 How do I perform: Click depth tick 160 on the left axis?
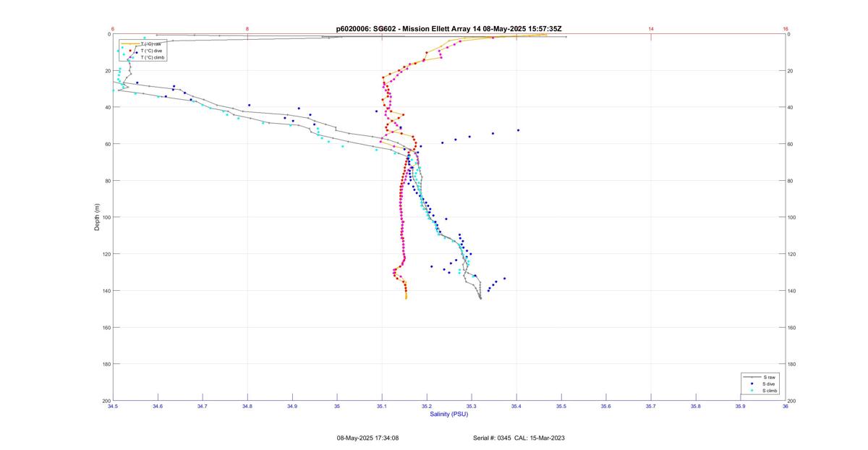point(106,327)
